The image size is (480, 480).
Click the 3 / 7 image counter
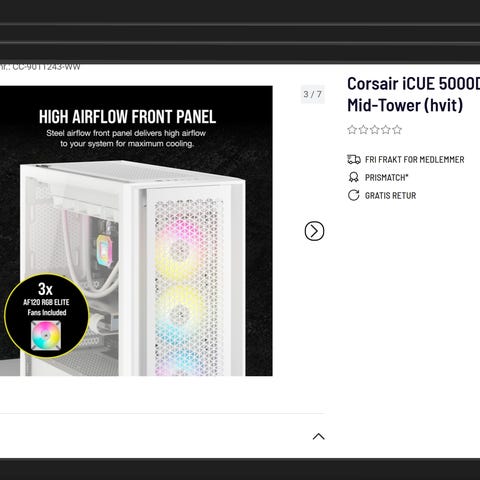[x=313, y=94]
